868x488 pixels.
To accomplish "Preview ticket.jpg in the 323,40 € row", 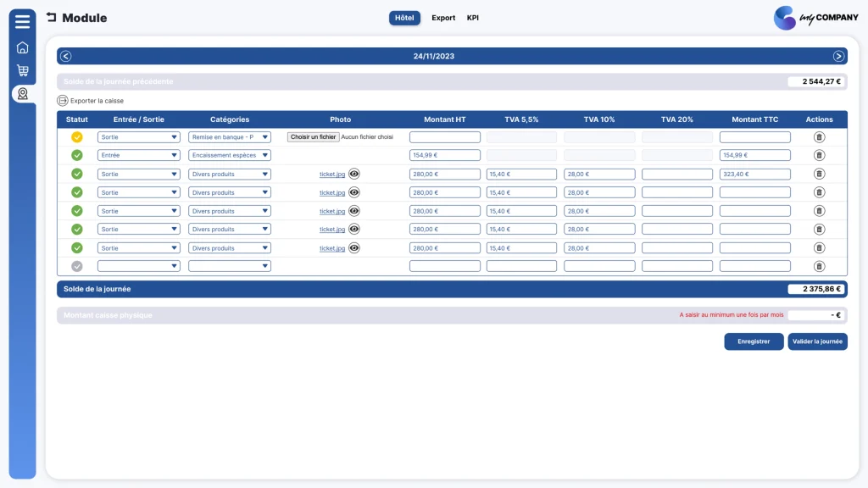I will (x=354, y=174).
